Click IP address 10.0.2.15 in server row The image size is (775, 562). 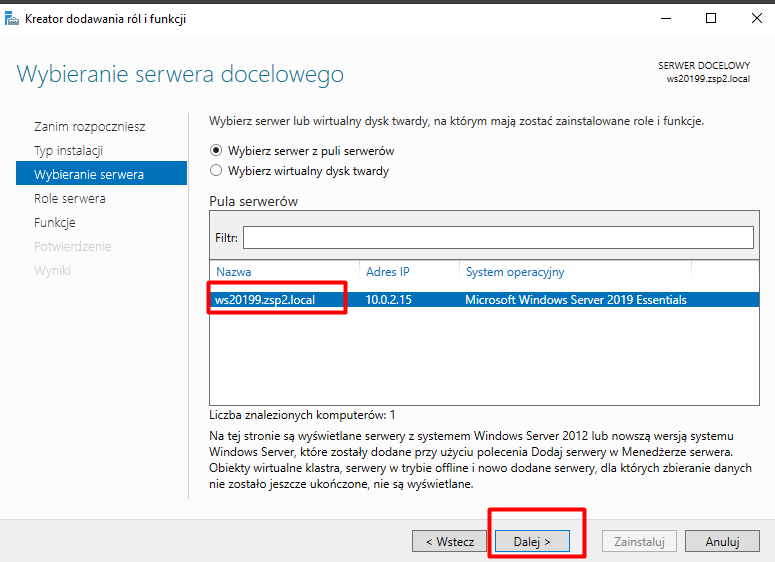point(391,300)
